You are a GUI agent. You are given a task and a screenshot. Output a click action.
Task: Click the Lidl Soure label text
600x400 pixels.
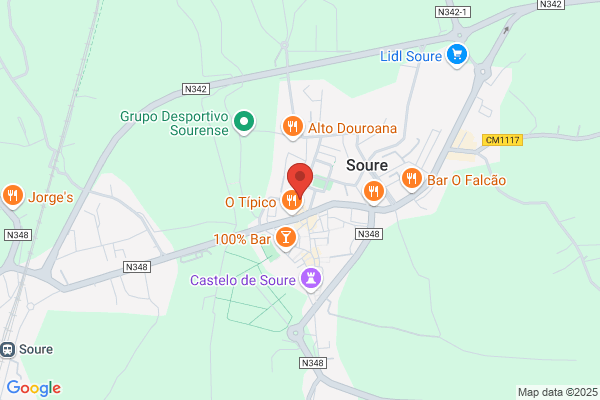[411, 56]
